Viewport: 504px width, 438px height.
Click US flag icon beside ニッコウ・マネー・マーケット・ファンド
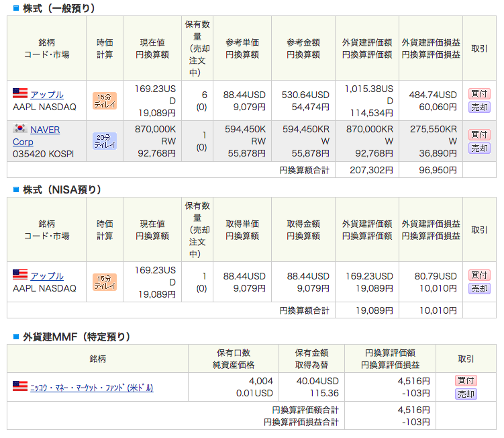point(20,386)
